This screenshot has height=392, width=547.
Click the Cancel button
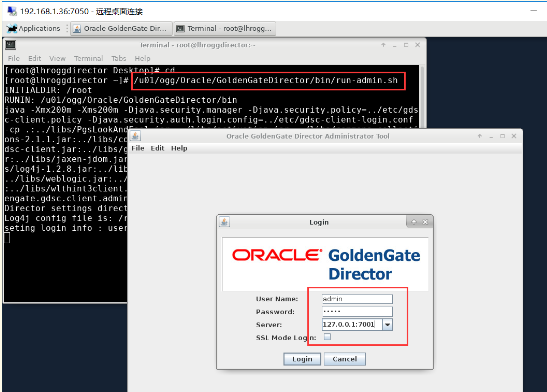pyautogui.click(x=345, y=359)
